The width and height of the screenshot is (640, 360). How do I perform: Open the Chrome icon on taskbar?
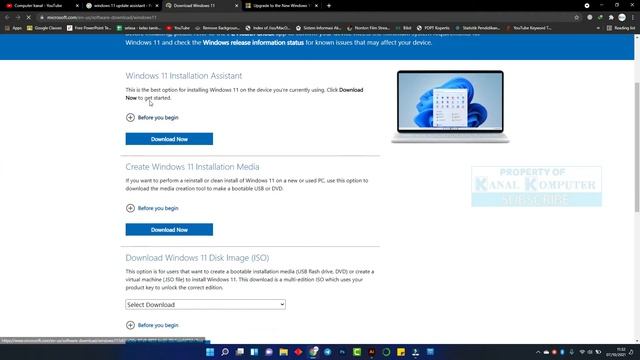coord(313,352)
